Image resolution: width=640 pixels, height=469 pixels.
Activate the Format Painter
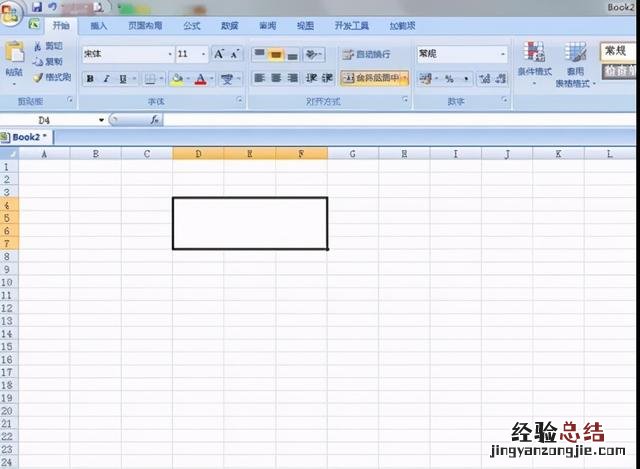52,77
